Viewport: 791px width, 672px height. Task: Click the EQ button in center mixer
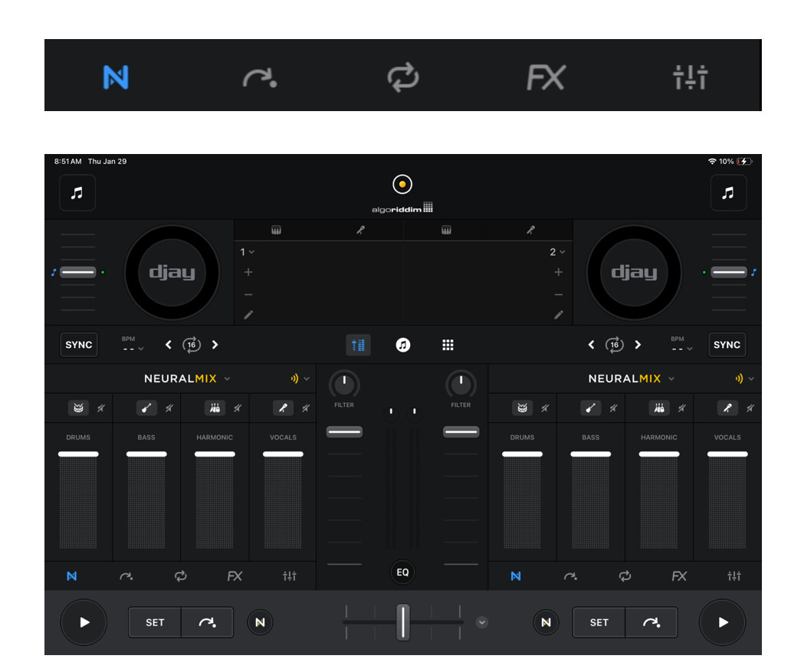click(402, 572)
